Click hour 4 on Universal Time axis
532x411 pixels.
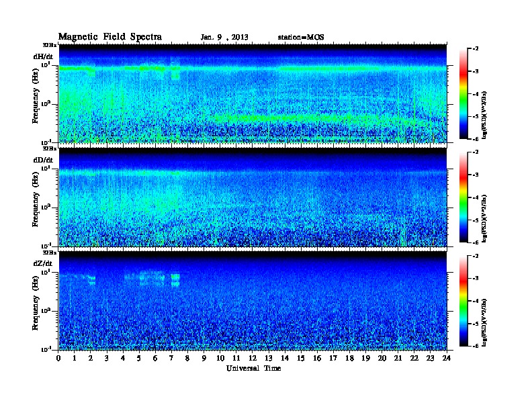tap(123, 359)
